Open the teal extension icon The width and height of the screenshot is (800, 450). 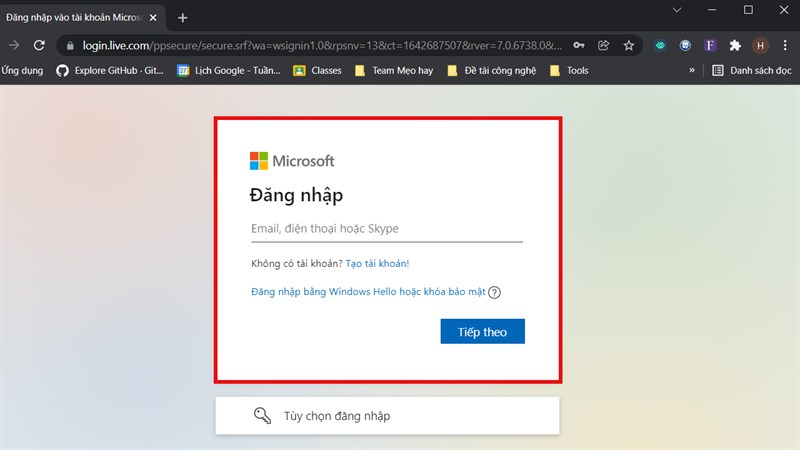point(660,45)
